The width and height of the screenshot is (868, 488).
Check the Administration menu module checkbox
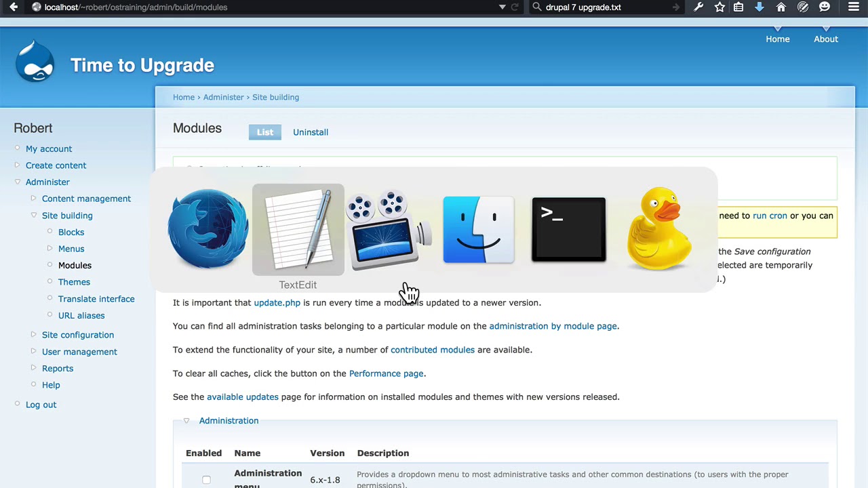pyautogui.click(x=206, y=480)
